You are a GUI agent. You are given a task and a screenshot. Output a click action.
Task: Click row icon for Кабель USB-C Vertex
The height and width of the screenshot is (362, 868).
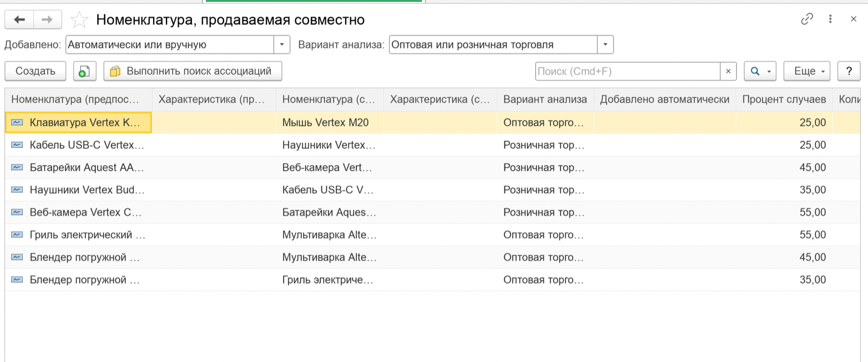17,145
